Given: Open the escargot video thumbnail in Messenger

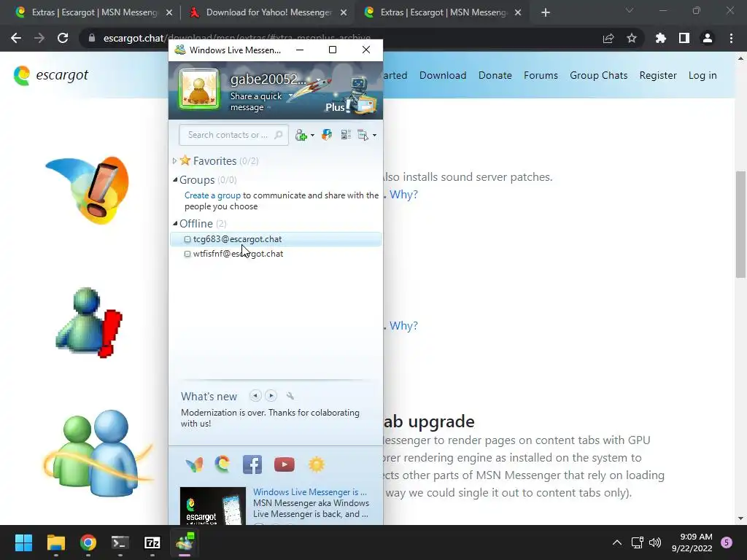Looking at the screenshot, I should [x=212, y=506].
